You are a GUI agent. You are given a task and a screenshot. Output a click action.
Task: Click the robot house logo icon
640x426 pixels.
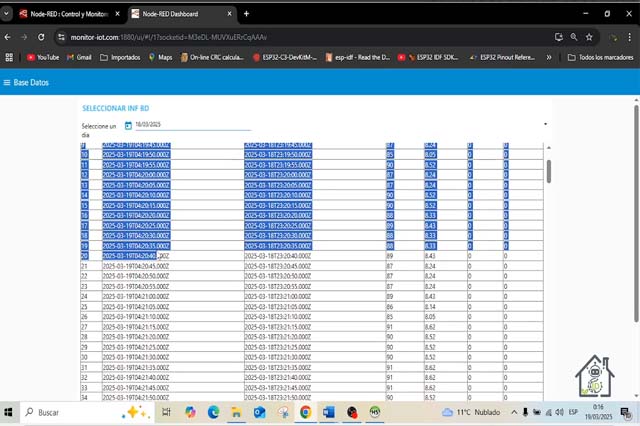594,378
